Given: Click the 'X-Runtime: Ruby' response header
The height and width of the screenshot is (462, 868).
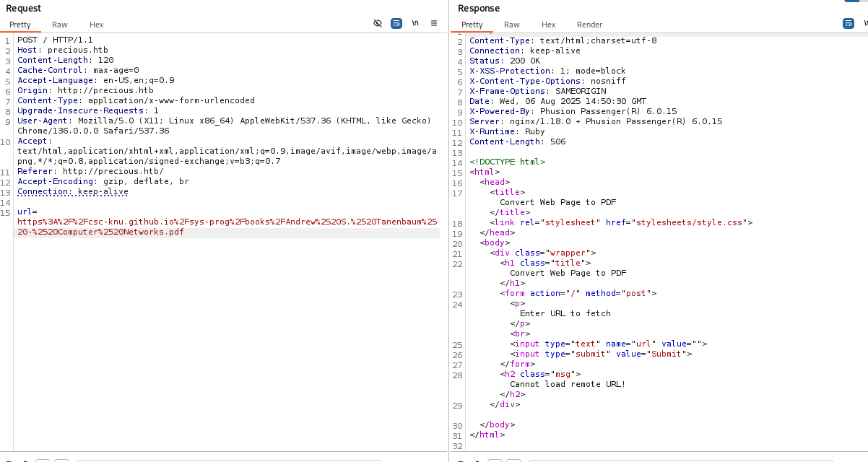Looking at the screenshot, I should click(507, 131).
